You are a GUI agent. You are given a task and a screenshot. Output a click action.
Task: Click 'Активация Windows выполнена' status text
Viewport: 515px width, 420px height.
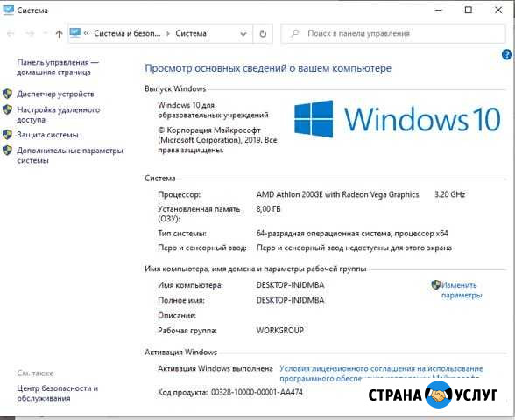point(215,368)
